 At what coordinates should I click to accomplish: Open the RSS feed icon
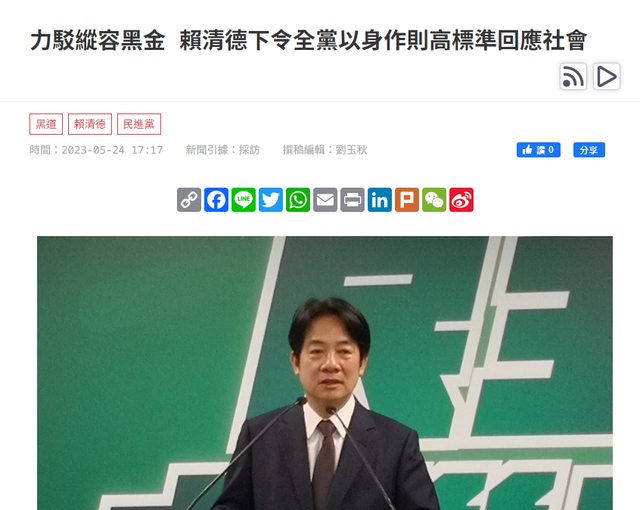[573, 76]
